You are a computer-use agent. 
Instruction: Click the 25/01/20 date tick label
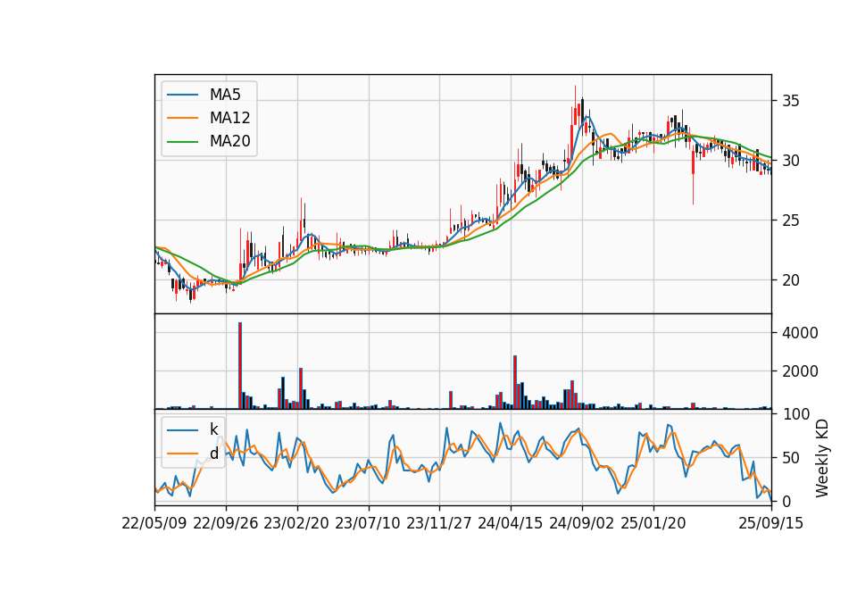[653, 523]
